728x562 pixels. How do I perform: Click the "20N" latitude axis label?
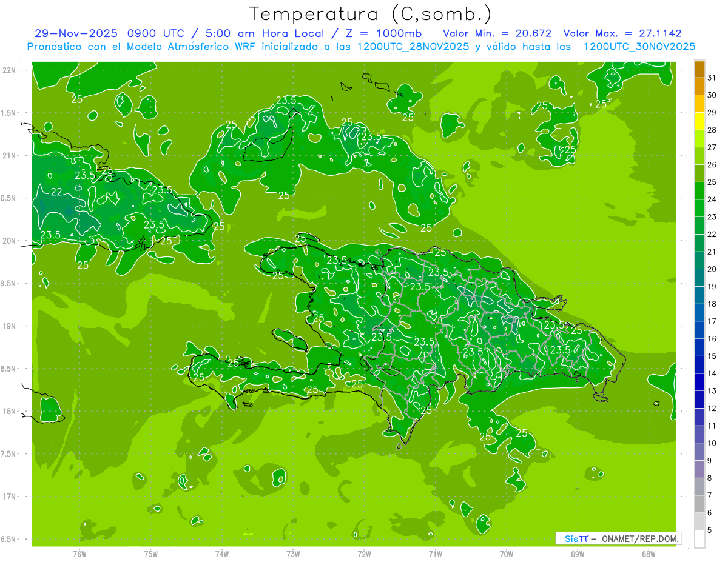[x=9, y=241]
